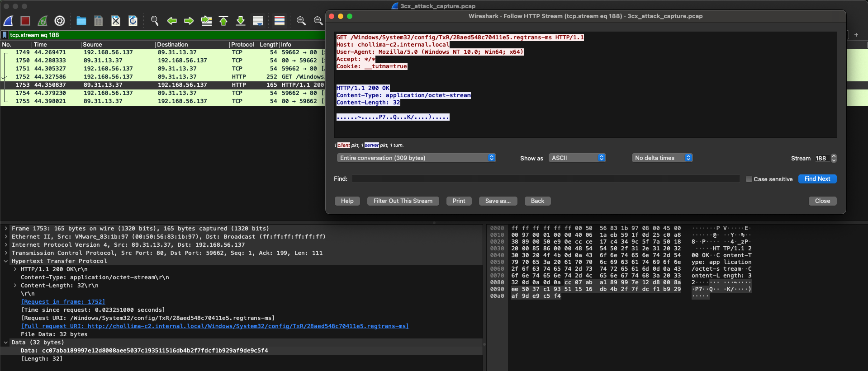The image size is (868, 371).
Task: Toggle packet colorization rules icon
Action: pos(280,21)
